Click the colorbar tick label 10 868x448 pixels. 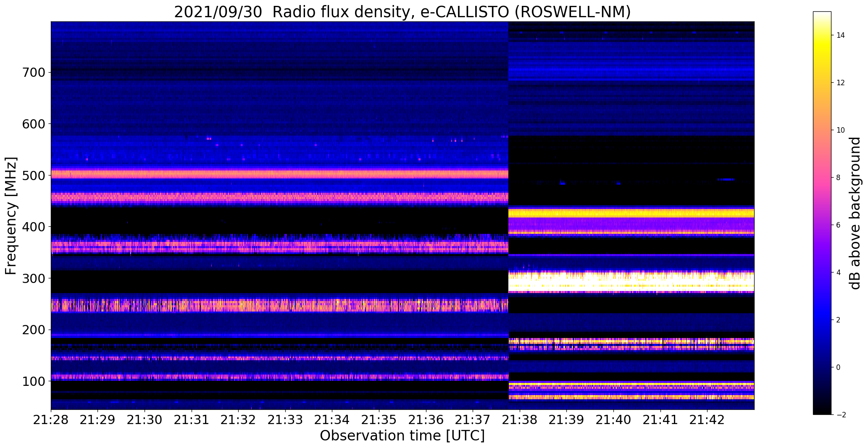click(841, 130)
